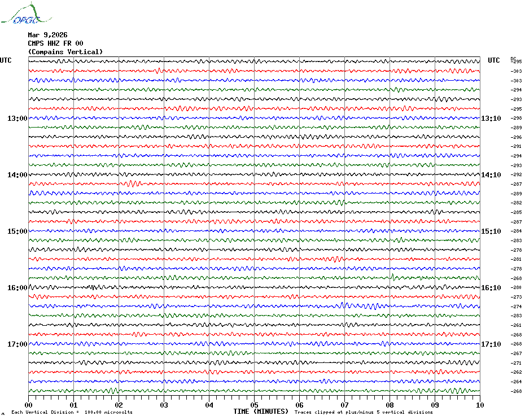Image resolution: width=525 pixels, height=420 pixels.
Task: Select the DC value -281
Action: pos(516,259)
